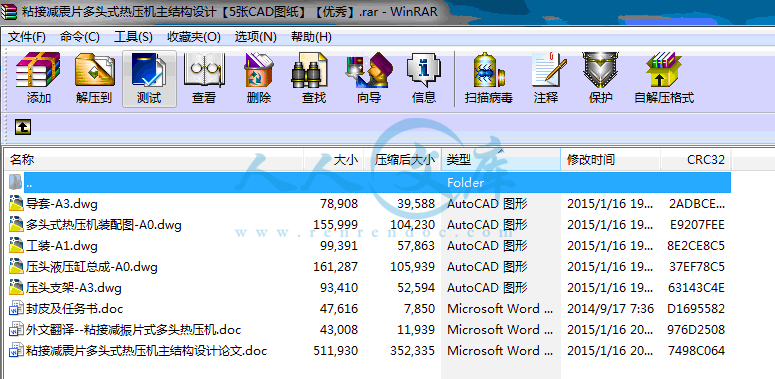Screen dimensions: 775x379
Task: Click the Word icon of 封皮及任务书.doc
Action: point(16,309)
